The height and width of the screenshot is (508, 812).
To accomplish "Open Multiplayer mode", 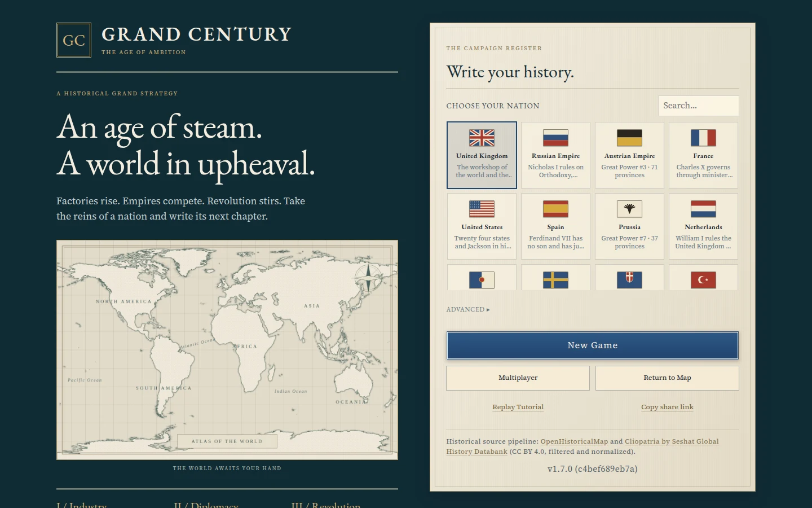I will (518, 378).
